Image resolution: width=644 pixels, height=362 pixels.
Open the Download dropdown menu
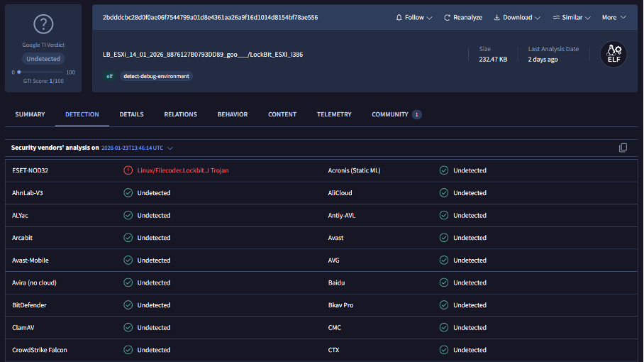tap(517, 18)
